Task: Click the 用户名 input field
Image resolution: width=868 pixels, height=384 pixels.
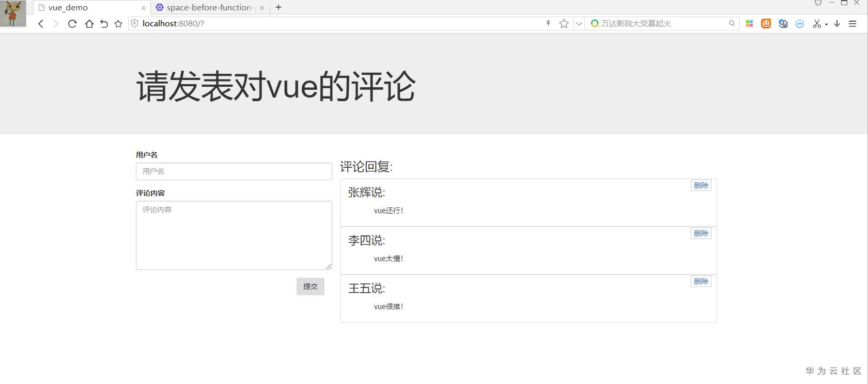Action: (234, 171)
